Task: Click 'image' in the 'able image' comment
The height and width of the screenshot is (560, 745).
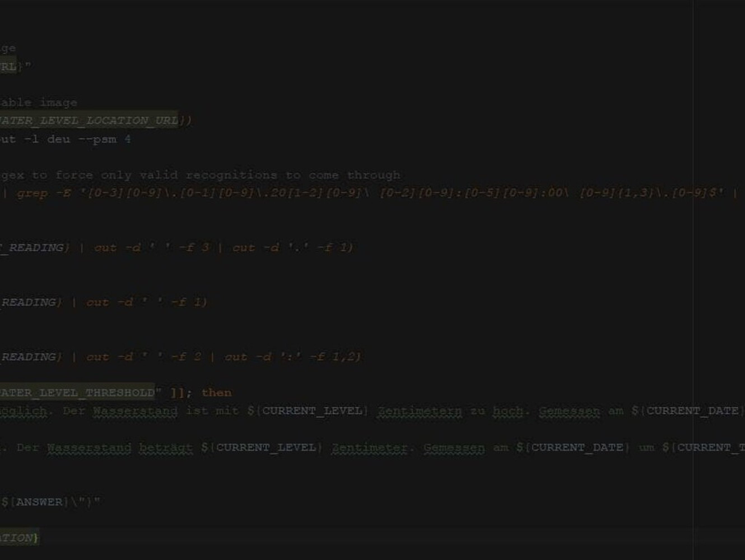Action: coord(59,103)
